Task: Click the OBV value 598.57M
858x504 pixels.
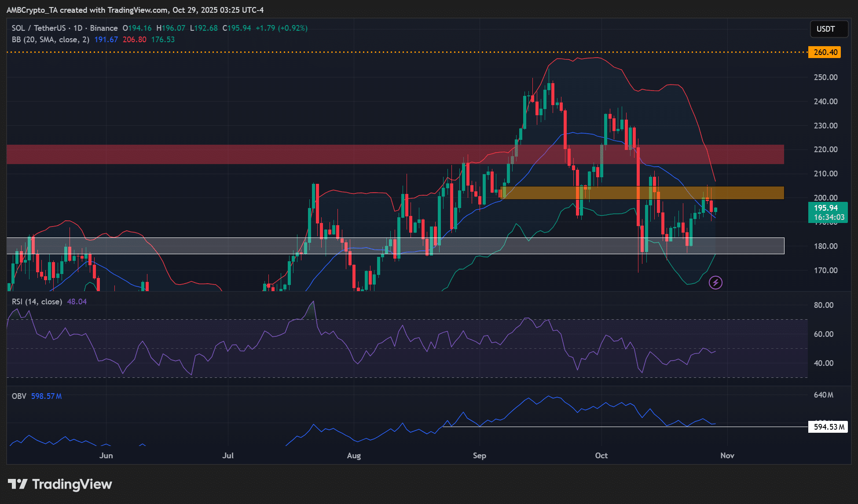Action: click(46, 396)
